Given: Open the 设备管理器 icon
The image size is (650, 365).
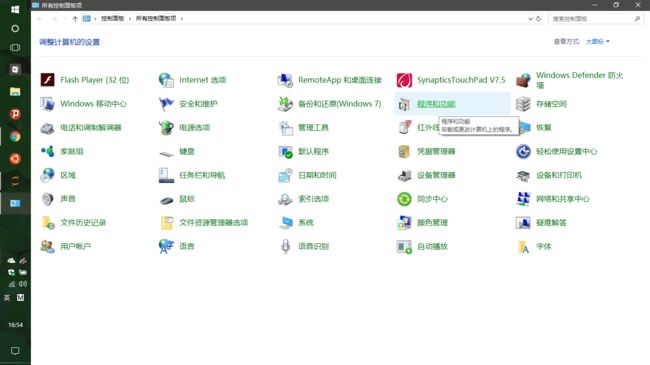Looking at the screenshot, I should [x=404, y=175].
